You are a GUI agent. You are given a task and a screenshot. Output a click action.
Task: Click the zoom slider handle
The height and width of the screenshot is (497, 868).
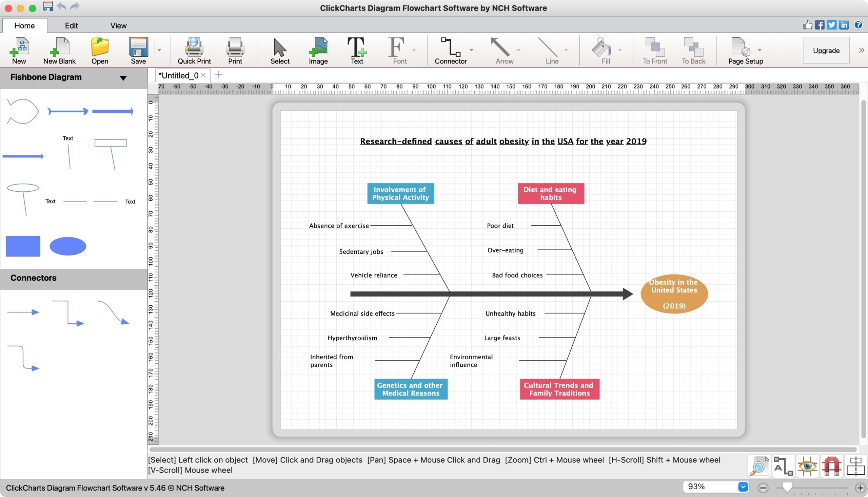[787, 487]
